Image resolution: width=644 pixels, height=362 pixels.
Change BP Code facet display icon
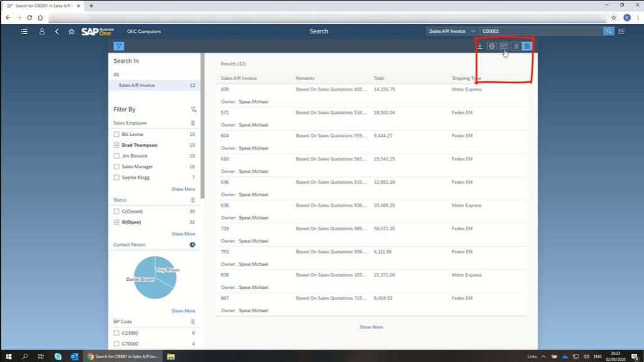pos(192,322)
